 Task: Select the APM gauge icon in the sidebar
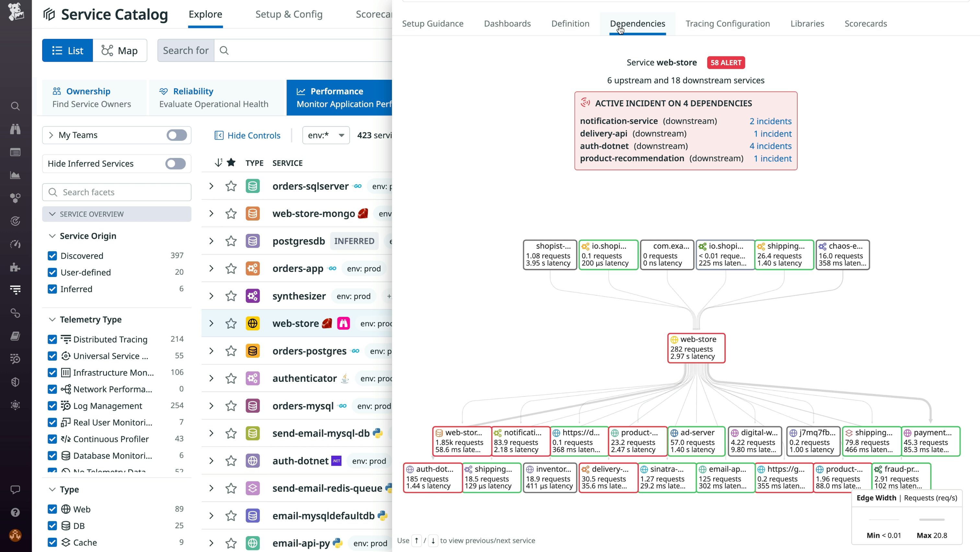[15, 244]
